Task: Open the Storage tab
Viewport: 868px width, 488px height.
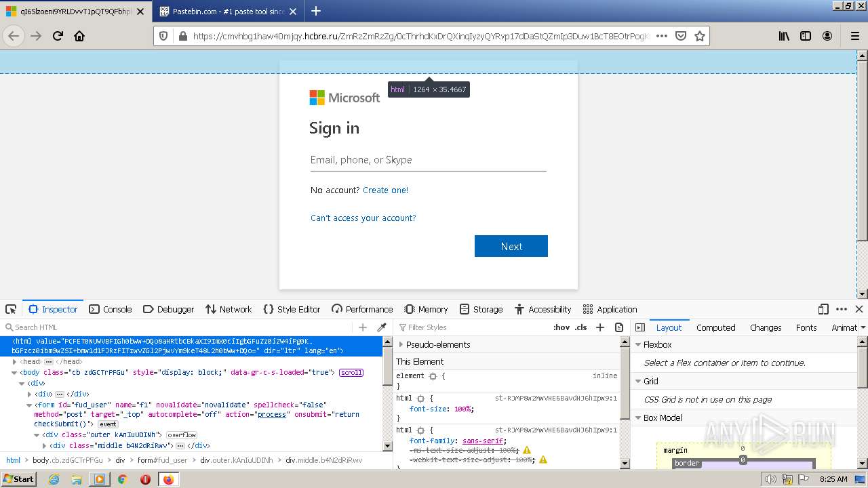Action: (481, 309)
